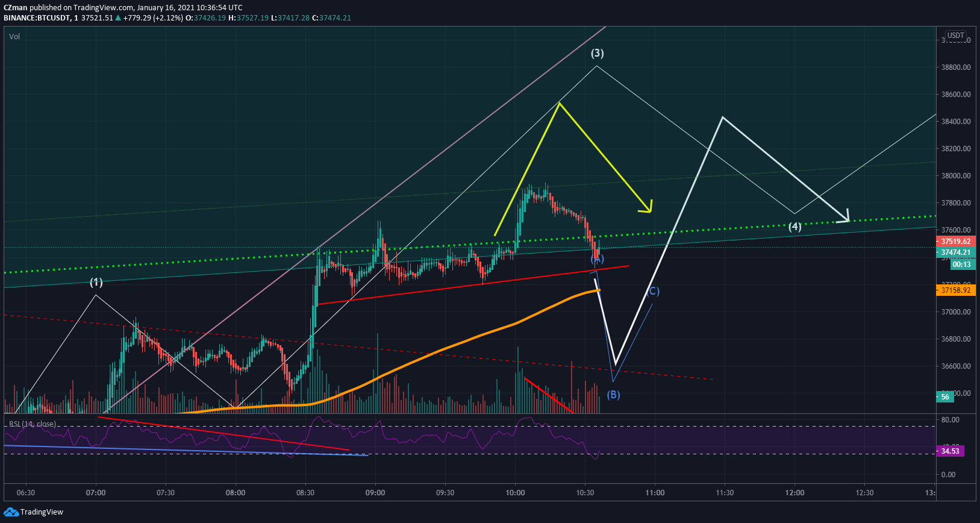Click the 37000.00 price axis label
The image size is (980, 523).
pos(956,312)
